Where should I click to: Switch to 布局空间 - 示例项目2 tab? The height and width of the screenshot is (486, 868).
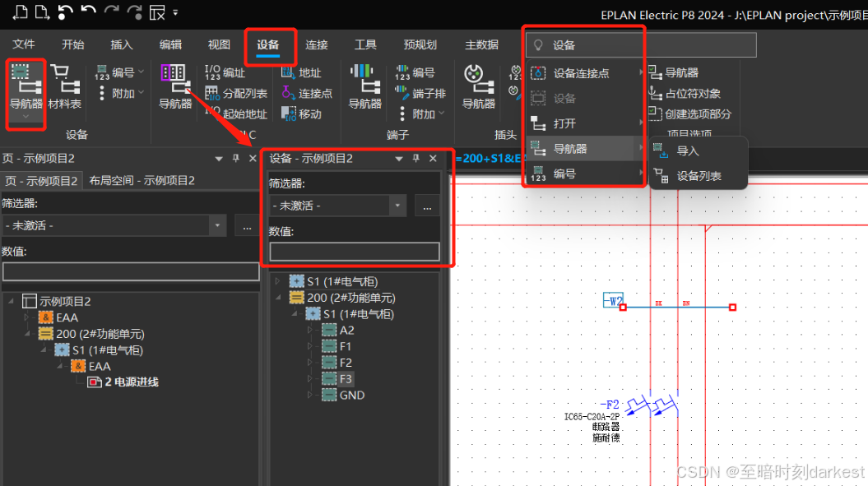pos(142,180)
